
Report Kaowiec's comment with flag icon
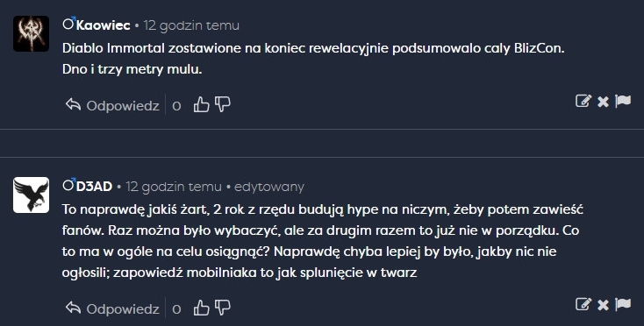[x=623, y=101]
